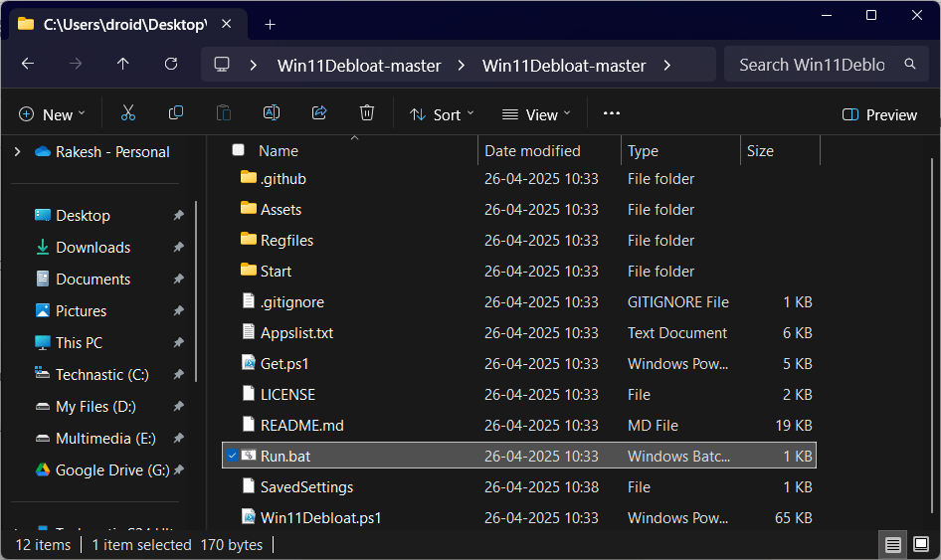Open This PC in navigation pane
Image resolution: width=941 pixels, height=560 pixels.
[x=79, y=343]
